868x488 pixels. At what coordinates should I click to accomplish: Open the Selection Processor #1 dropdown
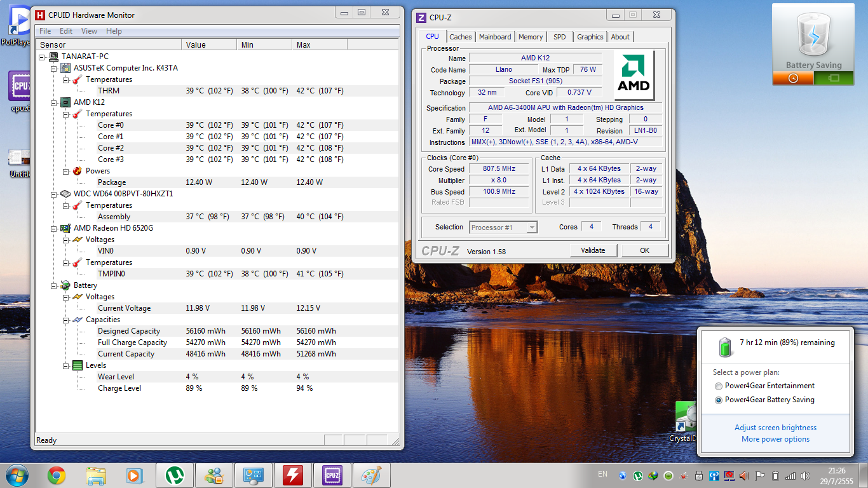503,227
